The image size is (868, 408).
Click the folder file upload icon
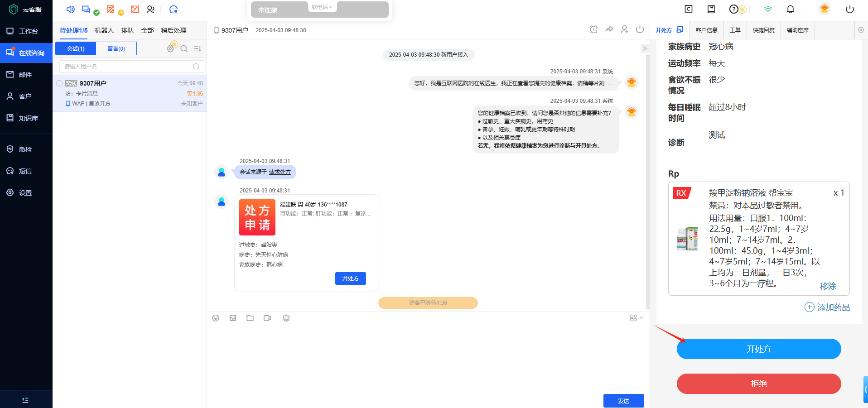(x=250, y=318)
